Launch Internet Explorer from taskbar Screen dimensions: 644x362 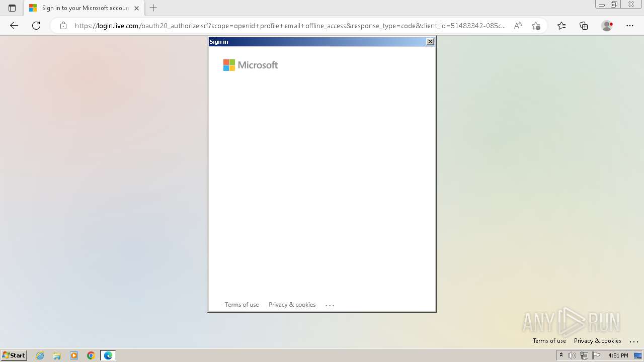click(x=40, y=355)
